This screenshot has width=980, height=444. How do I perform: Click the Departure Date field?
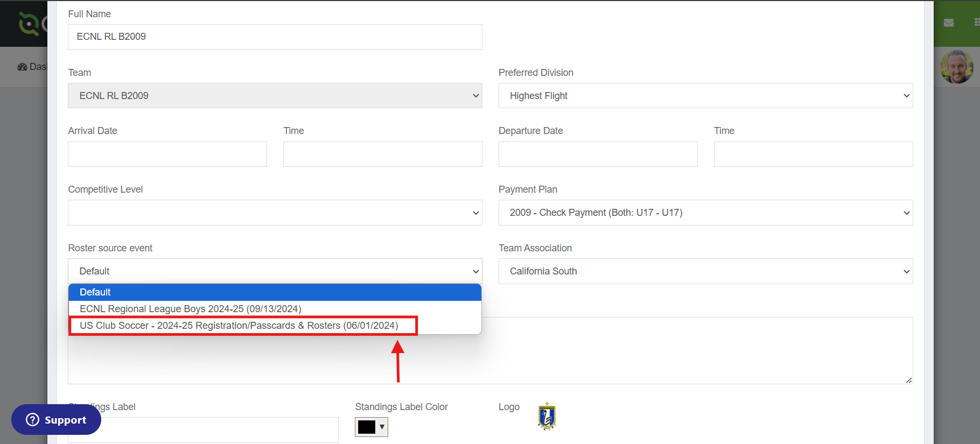tap(598, 154)
